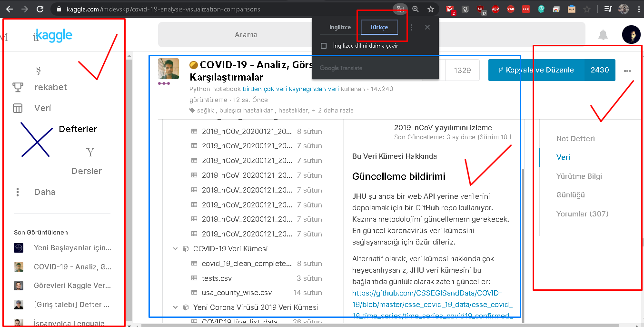
Task: Bookmark this page with the star icon
Action: pos(431,9)
